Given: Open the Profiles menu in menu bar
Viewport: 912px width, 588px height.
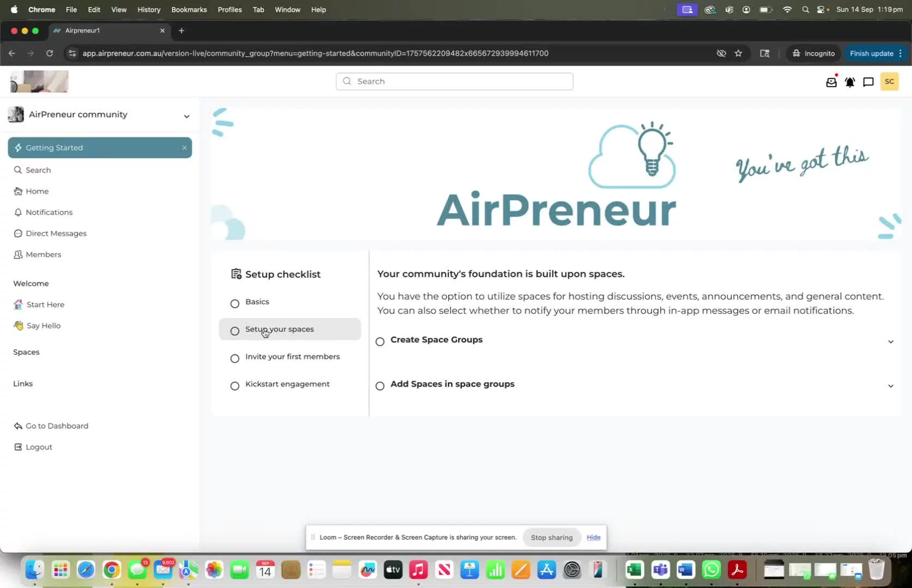Looking at the screenshot, I should coord(229,9).
